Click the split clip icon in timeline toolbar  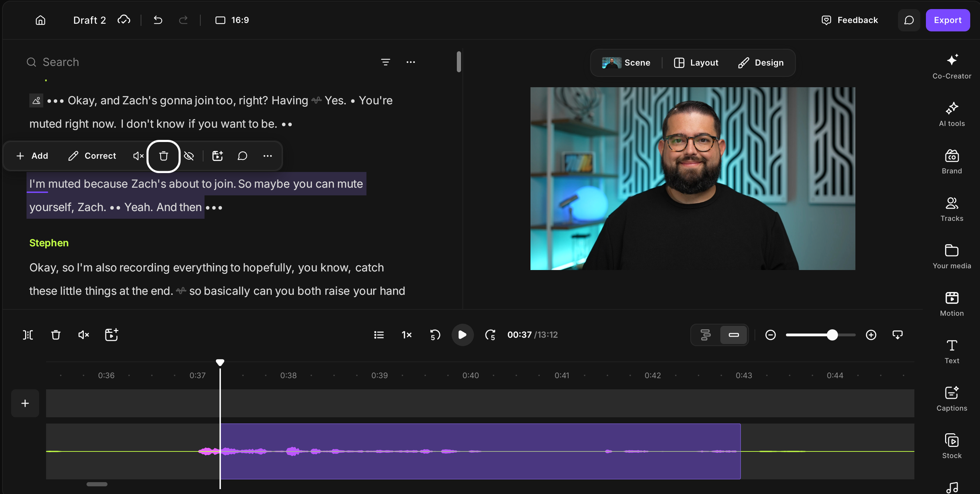[x=28, y=335]
